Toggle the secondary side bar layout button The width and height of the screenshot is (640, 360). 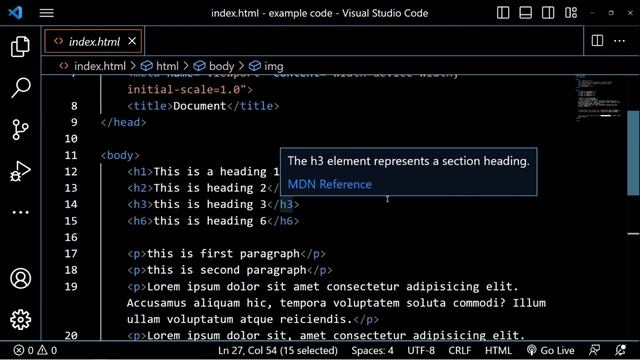pos(548,13)
